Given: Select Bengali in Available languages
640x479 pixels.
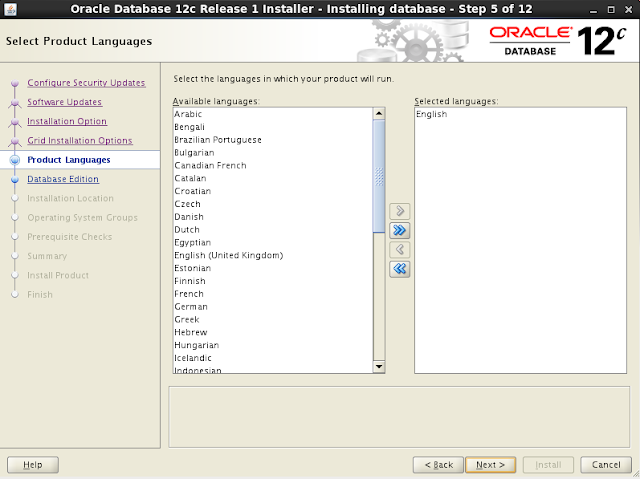Looking at the screenshot, I should click(x=273, y=127).
